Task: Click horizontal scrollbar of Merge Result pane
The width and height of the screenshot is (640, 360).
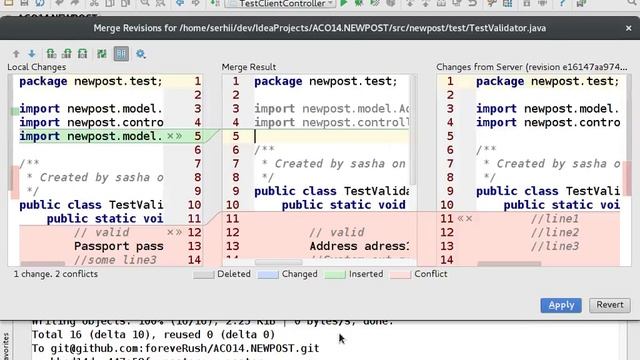Action: [x=278, y=262]
